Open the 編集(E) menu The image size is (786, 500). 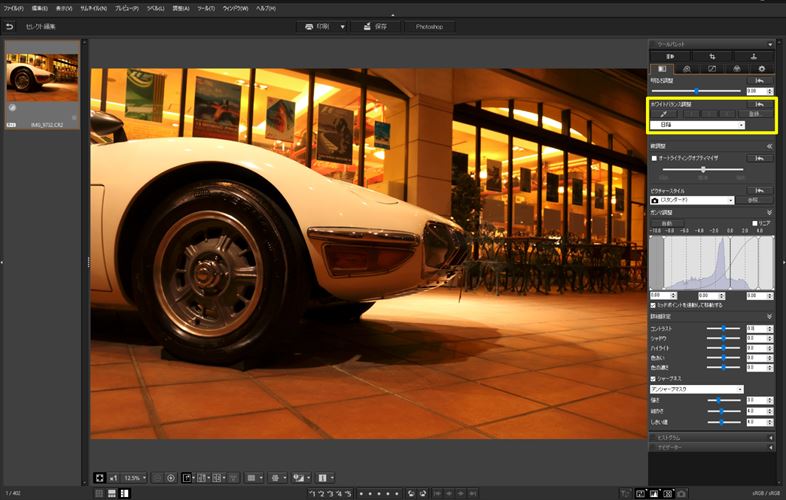40,9
